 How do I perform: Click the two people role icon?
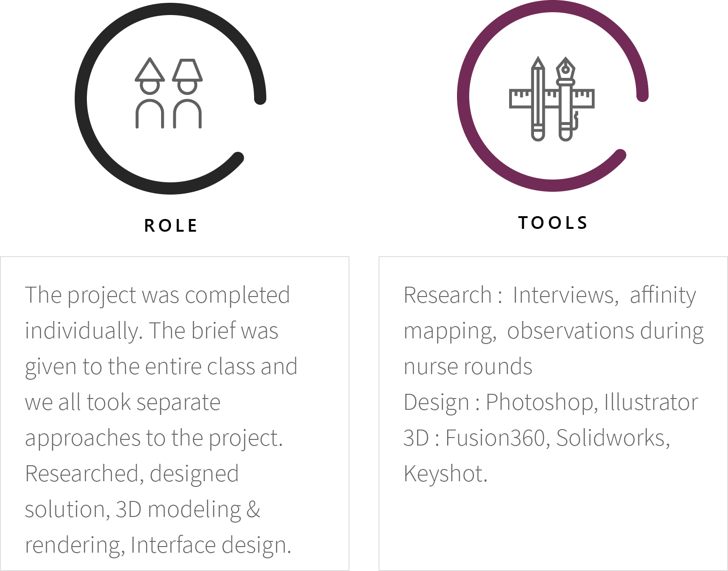[x=169, y=93]
